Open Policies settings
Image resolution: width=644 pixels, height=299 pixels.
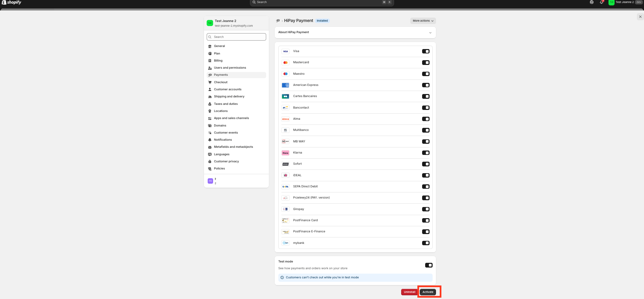click(236, 168)
